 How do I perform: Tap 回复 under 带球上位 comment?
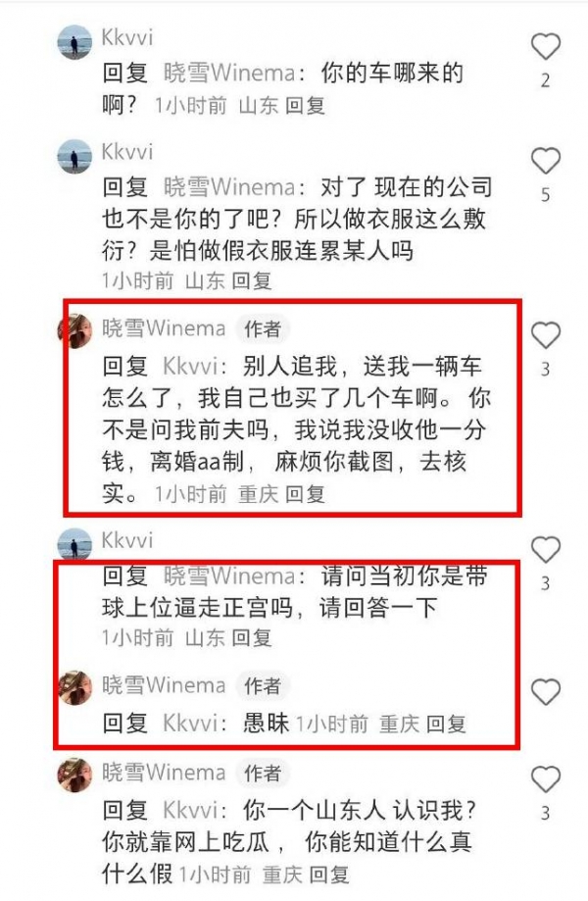click(252, 638)
